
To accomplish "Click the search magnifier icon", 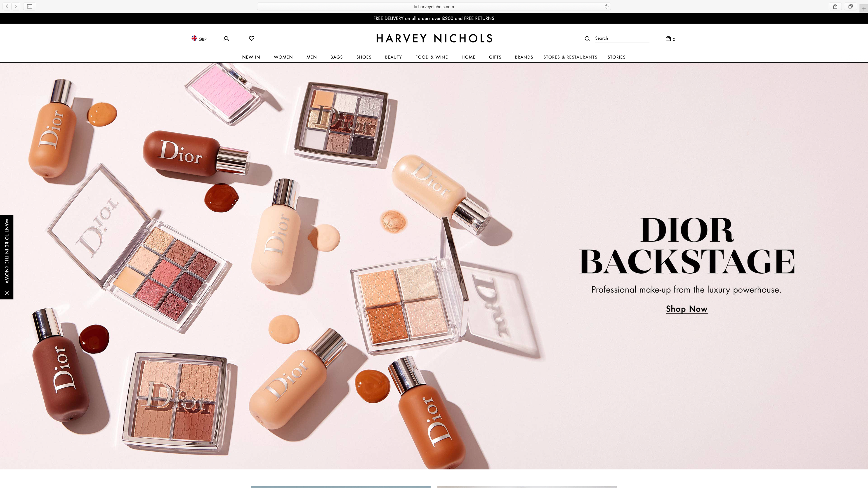I will 587,39.
